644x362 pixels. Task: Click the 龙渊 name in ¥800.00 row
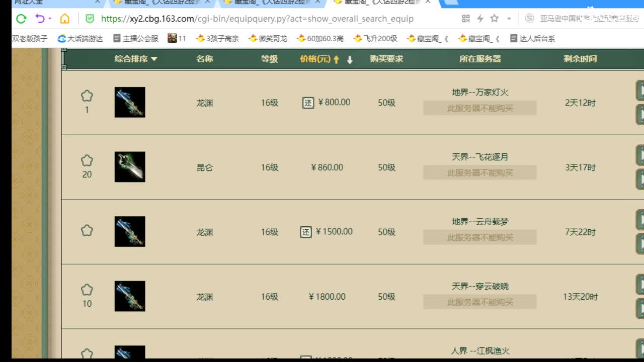pyautogui.click(x=205, y=103)
